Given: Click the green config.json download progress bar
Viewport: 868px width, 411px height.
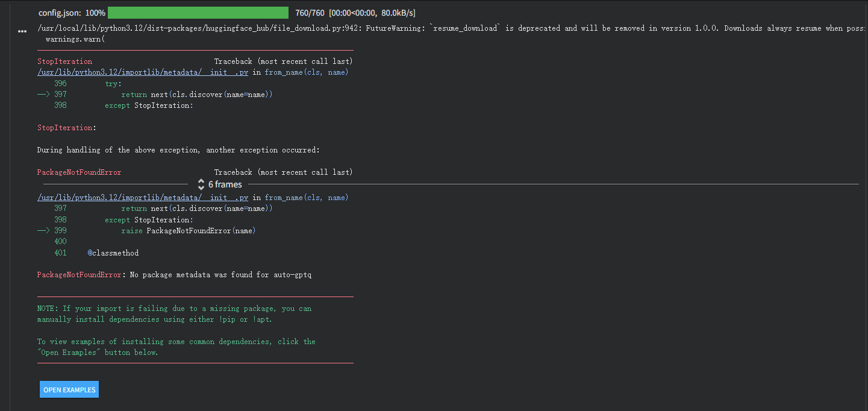Looking at the screenshot, I should pyautogui.click(x=198, y=13).
